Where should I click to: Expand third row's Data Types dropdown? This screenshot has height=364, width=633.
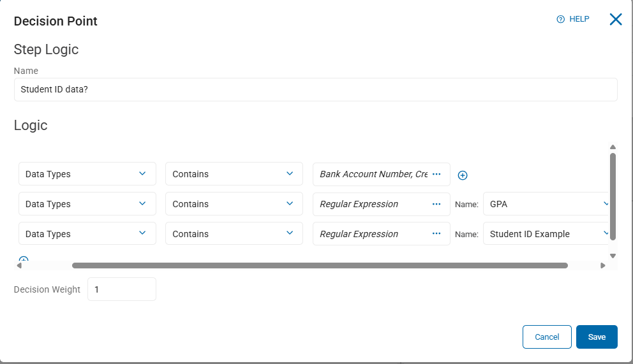click(x=87, y=234)
